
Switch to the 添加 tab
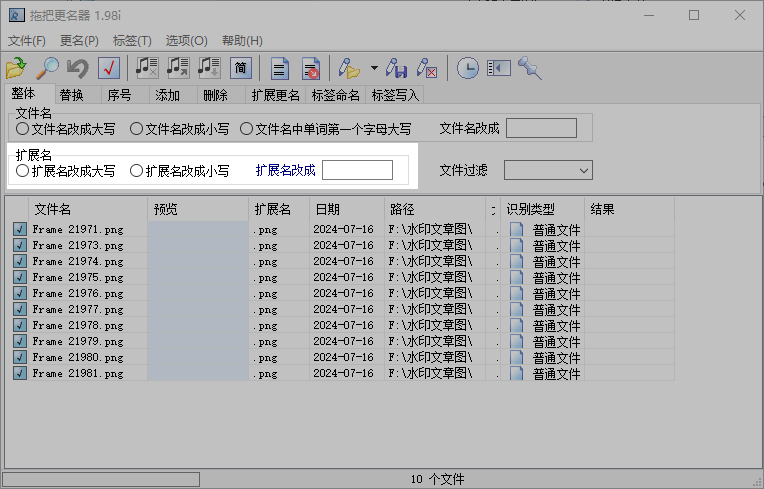pos(172,95)
